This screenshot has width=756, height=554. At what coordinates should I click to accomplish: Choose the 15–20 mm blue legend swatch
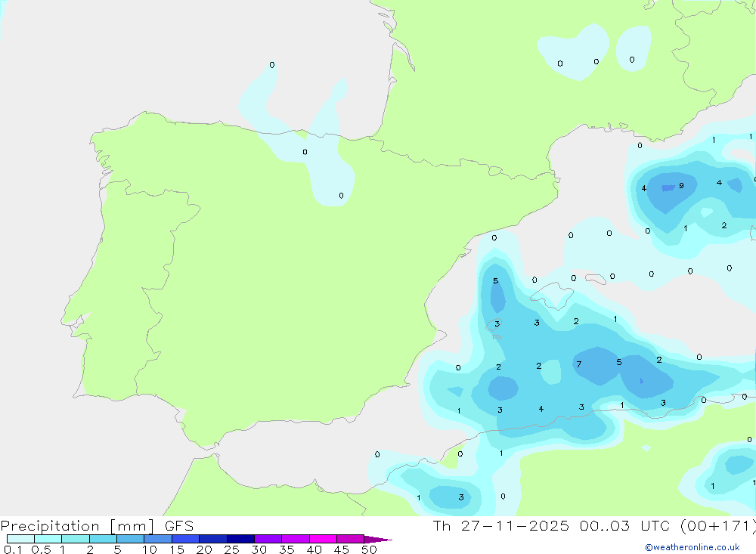coord(186,539)
